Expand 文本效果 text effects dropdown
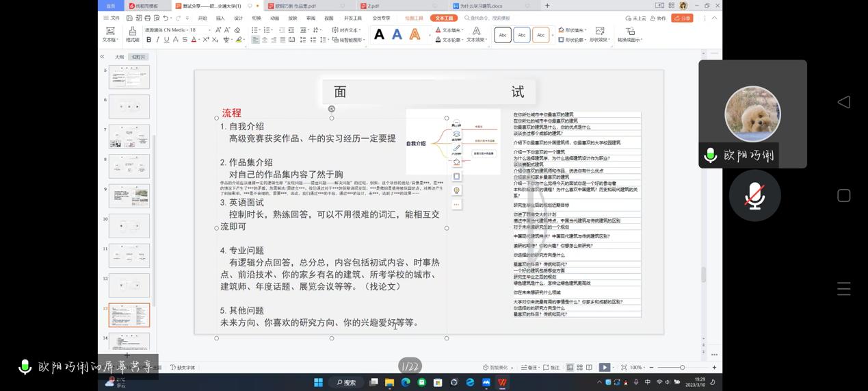 486,40
